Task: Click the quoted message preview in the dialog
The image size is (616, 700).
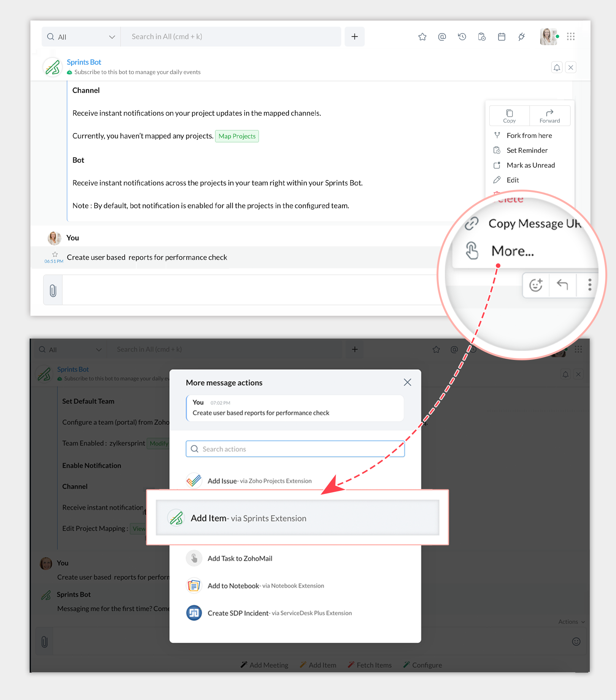Action: tap(295, 408)
